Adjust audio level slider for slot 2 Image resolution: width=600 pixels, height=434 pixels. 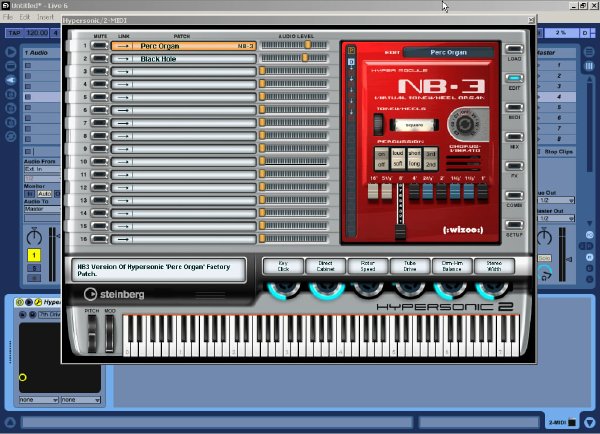point(305,58)
